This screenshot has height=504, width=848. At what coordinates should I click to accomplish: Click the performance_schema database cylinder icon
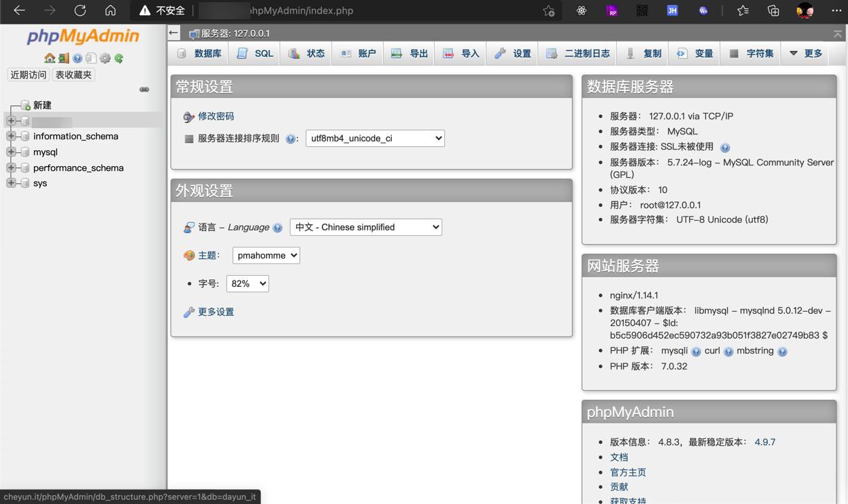point(26,168)
